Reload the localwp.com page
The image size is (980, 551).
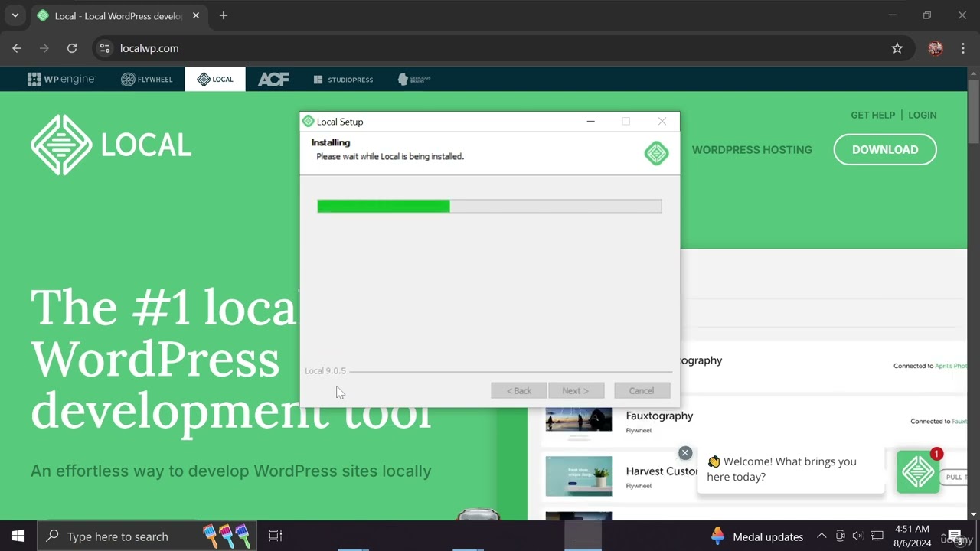point(72,48)
